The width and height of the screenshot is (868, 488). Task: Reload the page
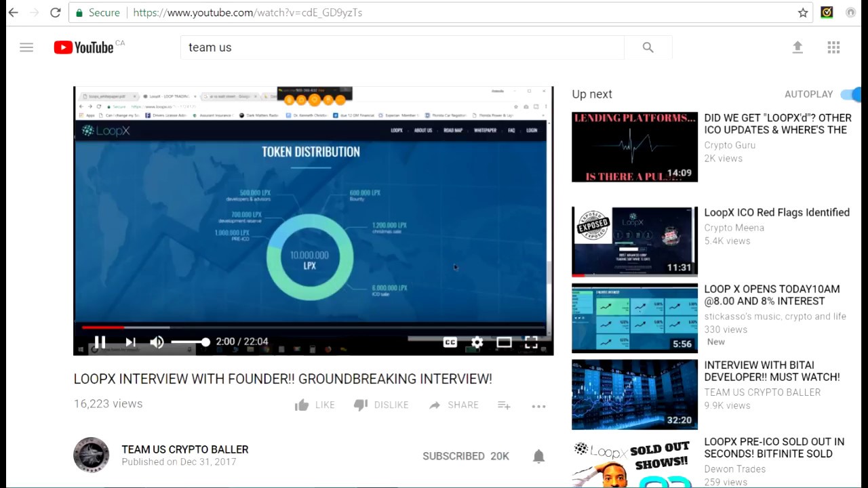point(56,12)
